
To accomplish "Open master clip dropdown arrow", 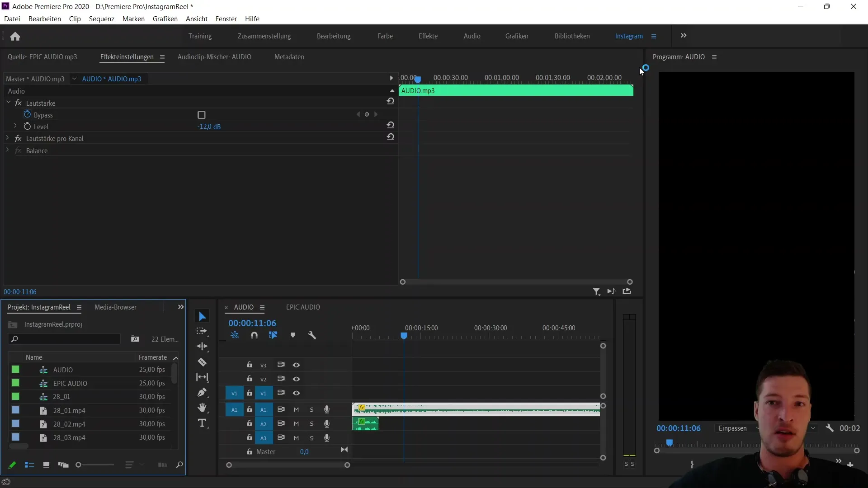I will point(74,79).
